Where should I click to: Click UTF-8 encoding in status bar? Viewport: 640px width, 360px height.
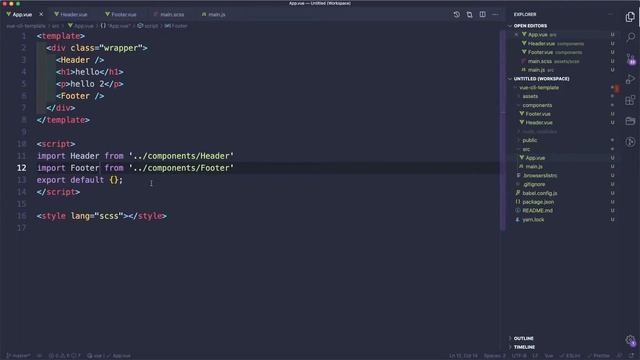pos(519,356)
